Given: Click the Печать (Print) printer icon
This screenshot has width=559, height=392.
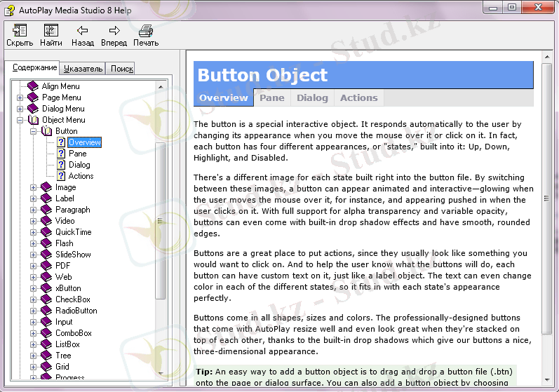Looking at the screenshot, I should coord(146,30).
